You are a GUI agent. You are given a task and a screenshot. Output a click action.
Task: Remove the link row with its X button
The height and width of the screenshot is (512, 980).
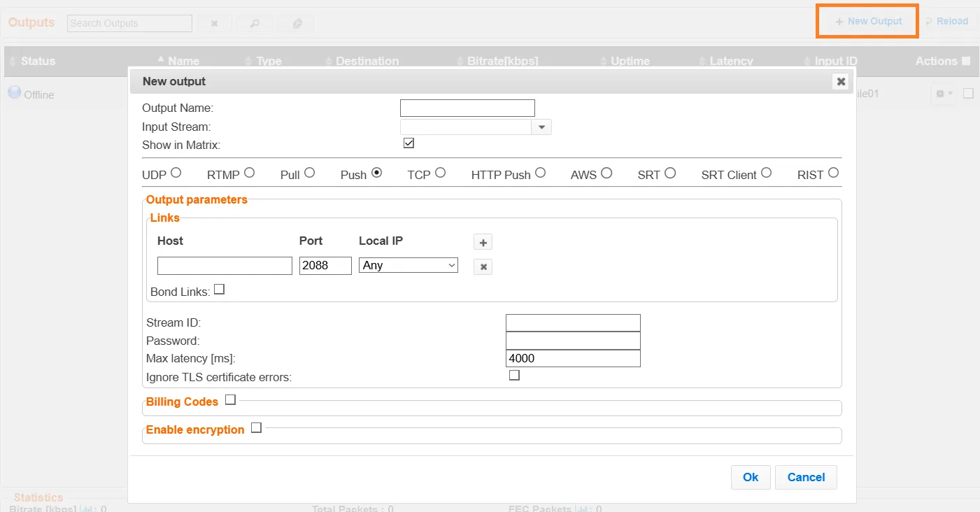483,266
